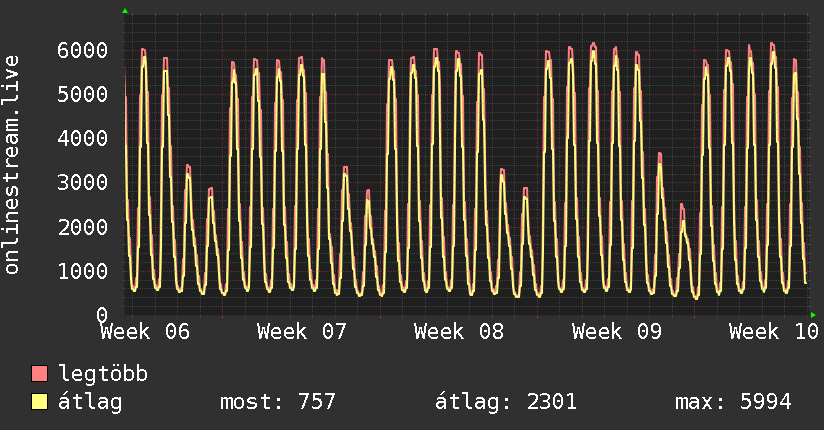This screenshot has height=430, width=824.
Task: Click the green arrow at x-axis end
Action: pos(813,315)
